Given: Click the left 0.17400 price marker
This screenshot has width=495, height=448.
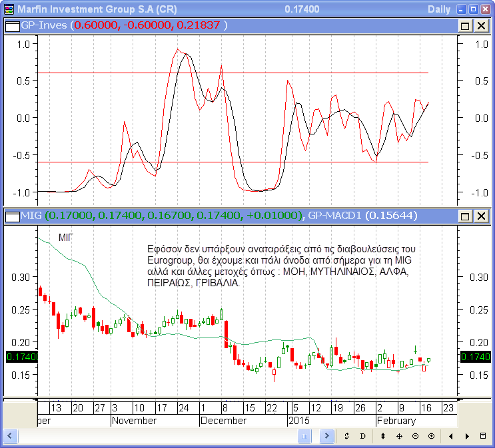Looking at the screenshot, I should tap(22, 357).
